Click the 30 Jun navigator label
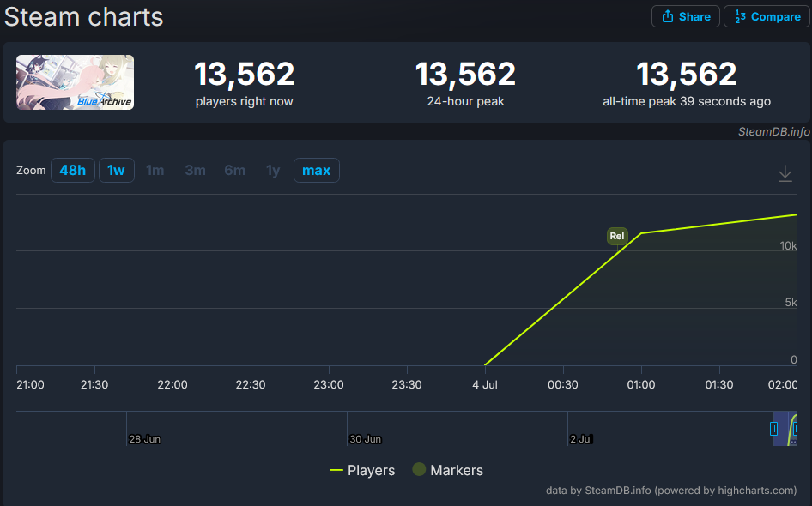The width and height of the screenshot is (812, 506). 365,439
